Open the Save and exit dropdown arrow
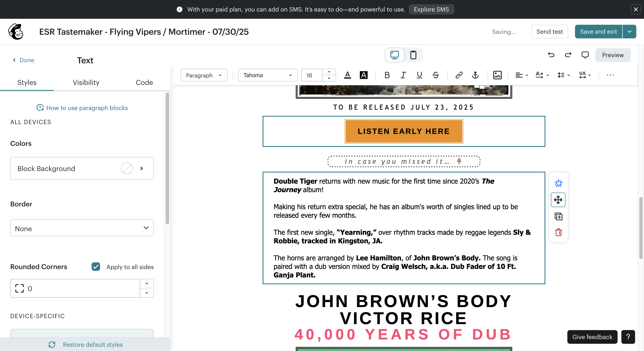Image resolution: width=644 pixels, height=351 pixels. 629,32
